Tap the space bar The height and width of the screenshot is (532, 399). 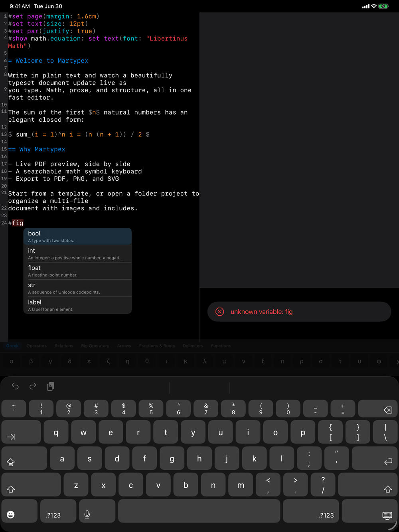(199, 511)
